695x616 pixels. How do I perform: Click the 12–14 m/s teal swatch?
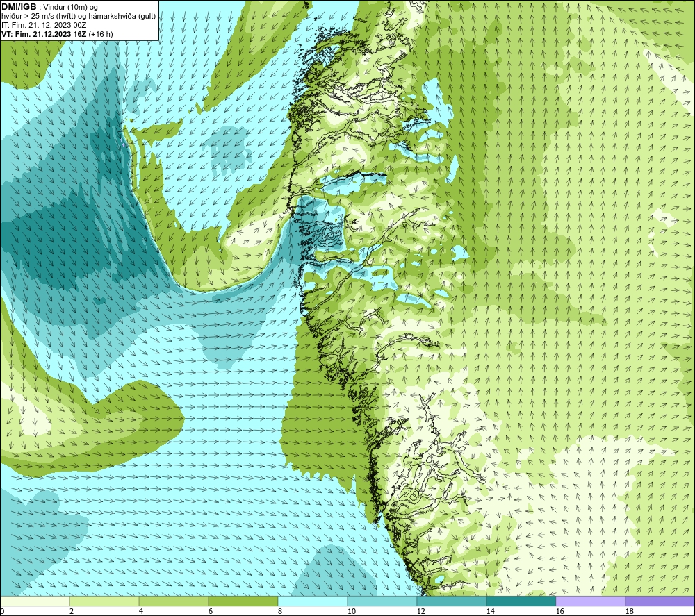451,601
